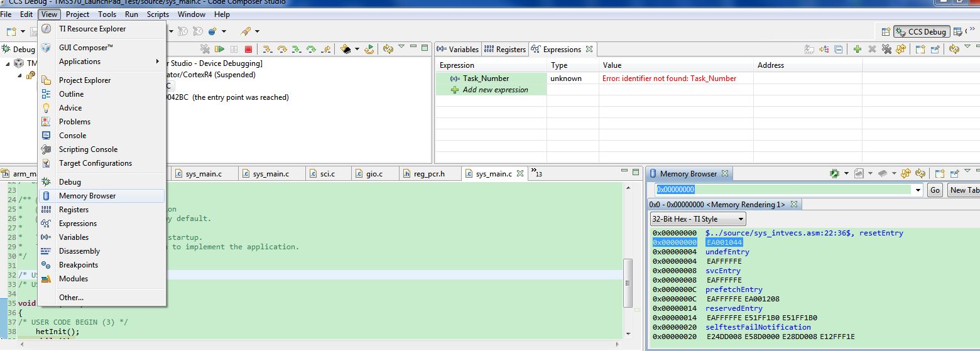
Task: Click the green memory-page chip icon in Memory Browser
Action: tap(834, 173)
